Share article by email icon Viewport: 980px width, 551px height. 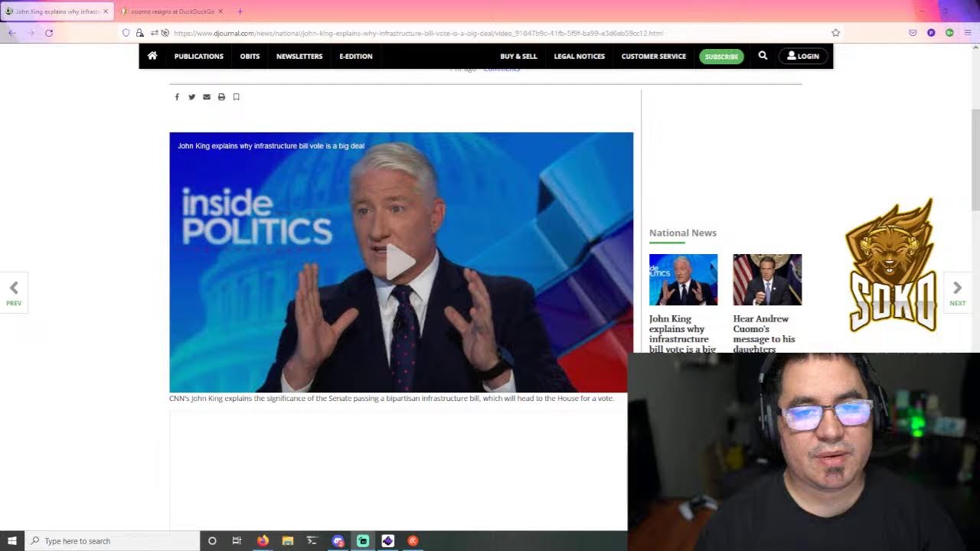(207, 97)
